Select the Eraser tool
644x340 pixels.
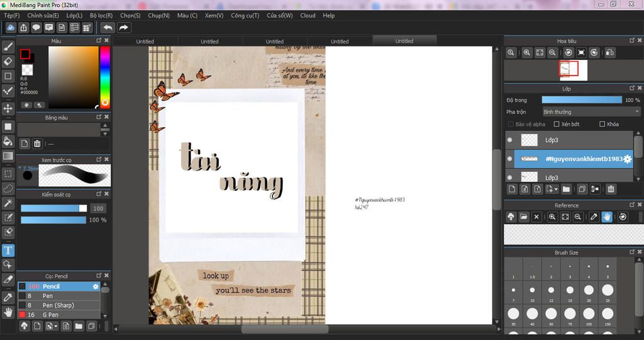click(x=8, y=62)
